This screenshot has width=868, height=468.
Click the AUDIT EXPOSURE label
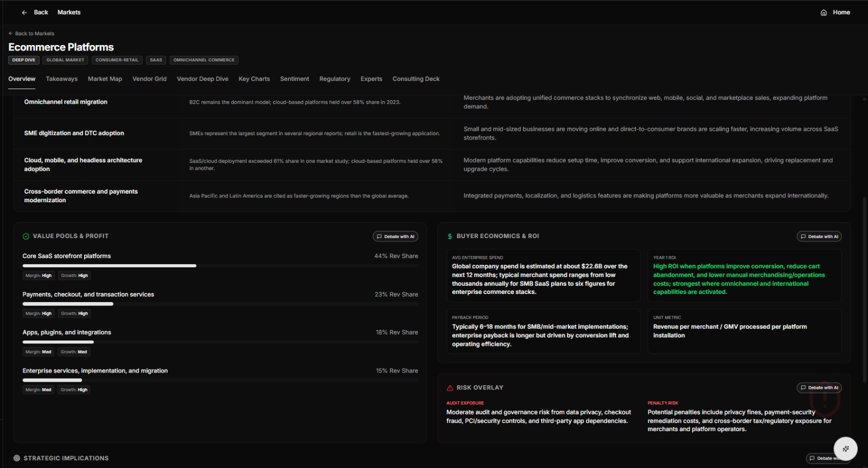[x=465, y=403]
